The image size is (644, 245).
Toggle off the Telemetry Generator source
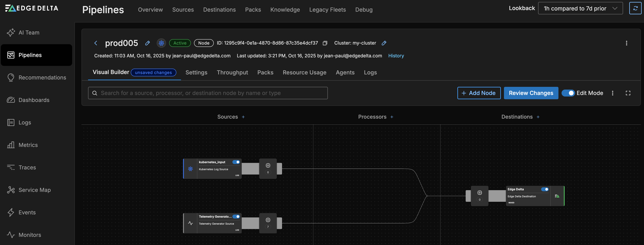point(236,217)
